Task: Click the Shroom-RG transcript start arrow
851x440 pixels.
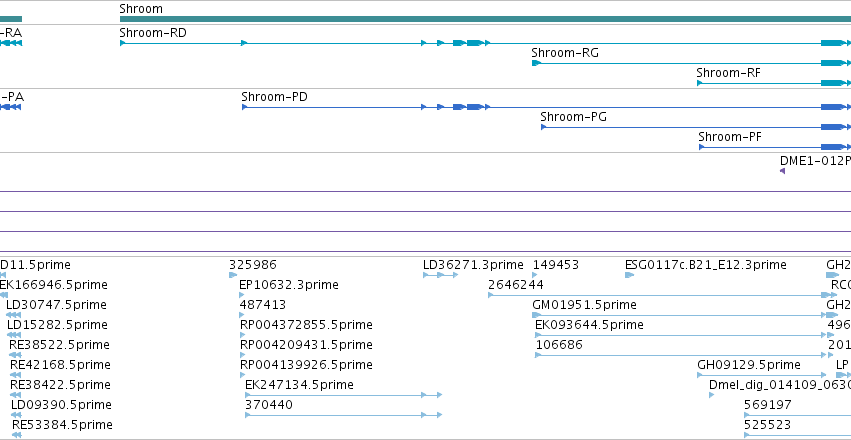Action: click(x=536, y=63)
